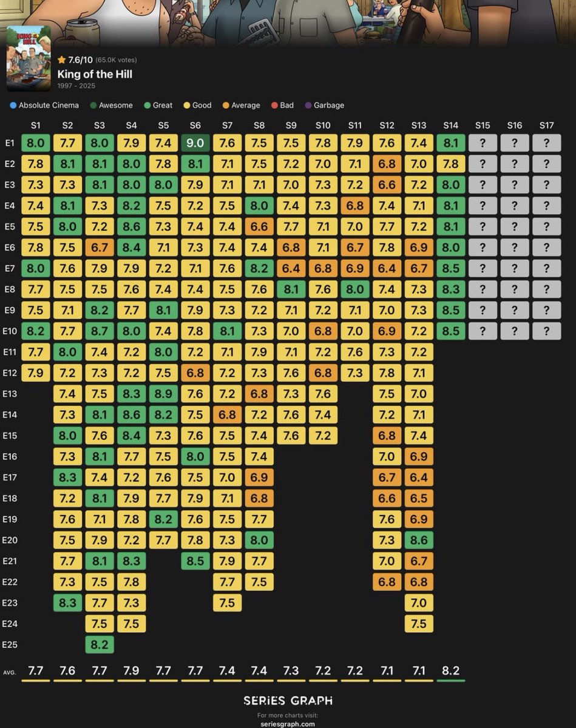576x728 pixels.
Task: Select the S14 season column header
Action: click(450, 126)
